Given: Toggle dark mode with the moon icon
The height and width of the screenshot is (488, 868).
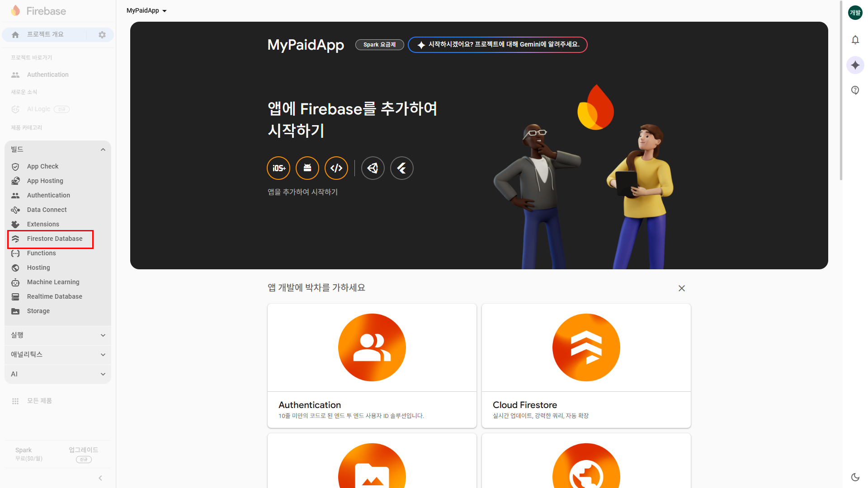Looking at the screenshot, I should point(855,477).
